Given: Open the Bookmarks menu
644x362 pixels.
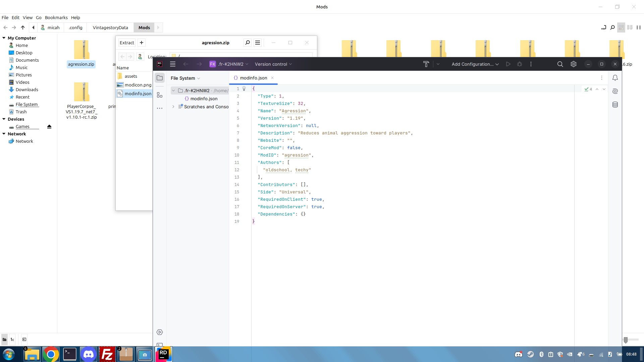Looking at the screenshot, I should coord(56,17).
